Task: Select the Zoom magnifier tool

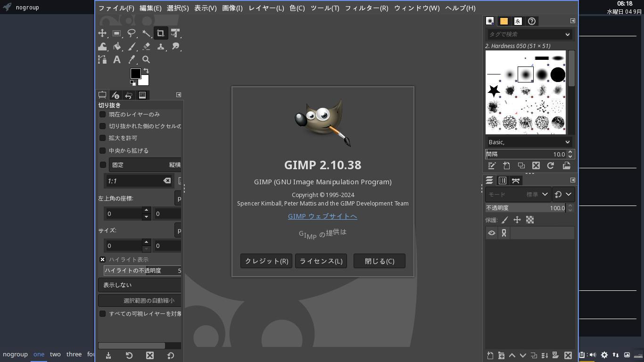Action: (x=146, y=59)
